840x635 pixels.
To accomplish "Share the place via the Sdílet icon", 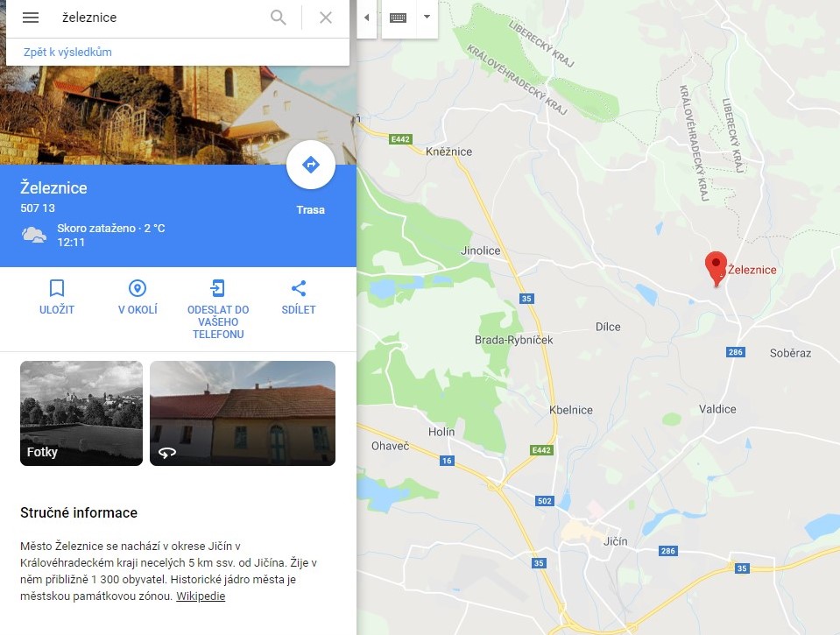I will tap(299, 288).
